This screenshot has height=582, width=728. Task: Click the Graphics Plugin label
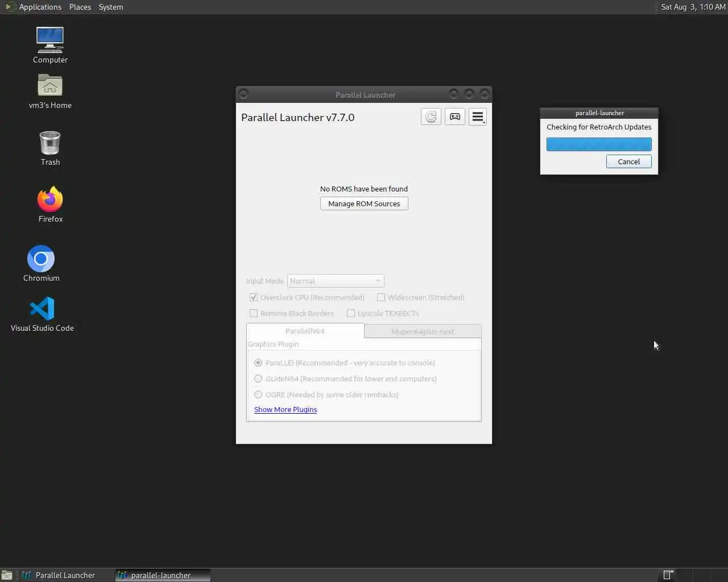tap(273, 344)
